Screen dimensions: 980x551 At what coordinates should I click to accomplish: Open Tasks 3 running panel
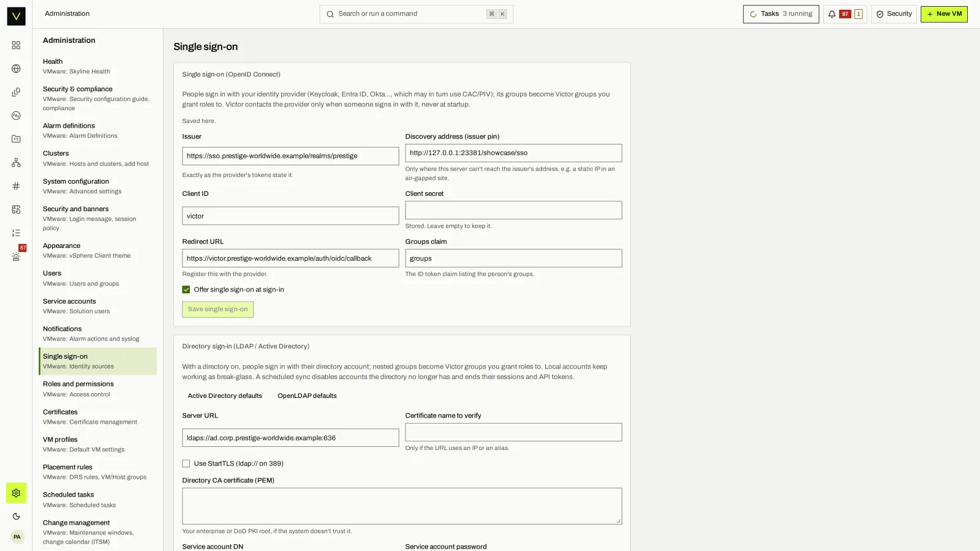pyautogui.click(x=780, y=14)
